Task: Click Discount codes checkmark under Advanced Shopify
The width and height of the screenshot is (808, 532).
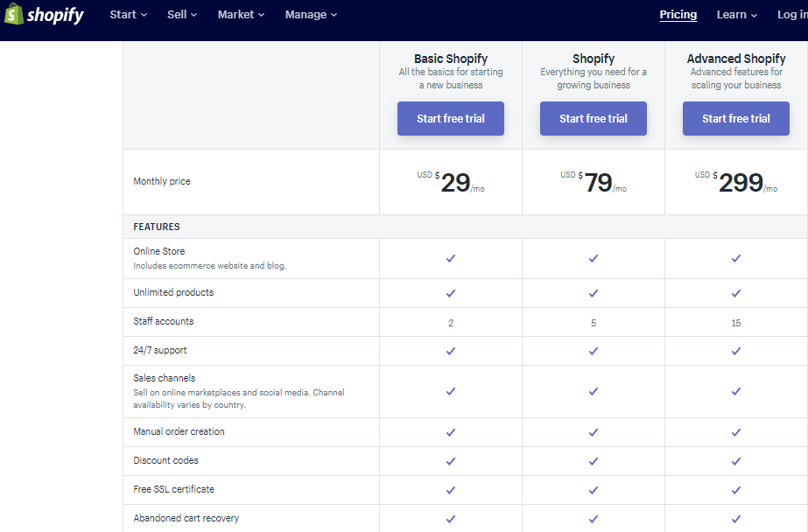Action: coord(736,461)
